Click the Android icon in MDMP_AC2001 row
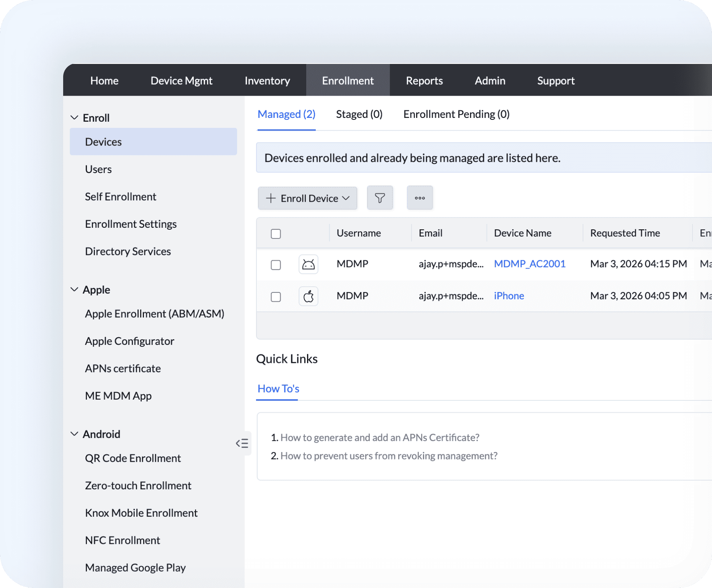This screenshot has width=712, height=588. (308, 264)
